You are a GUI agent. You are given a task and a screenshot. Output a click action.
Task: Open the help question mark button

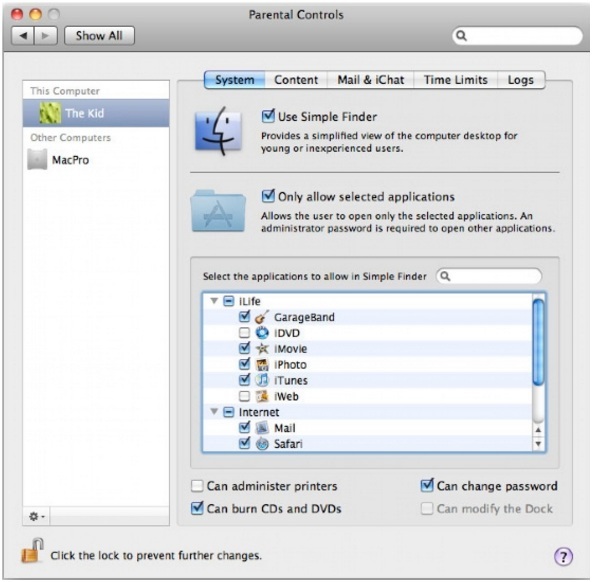[x=563, y=556]
